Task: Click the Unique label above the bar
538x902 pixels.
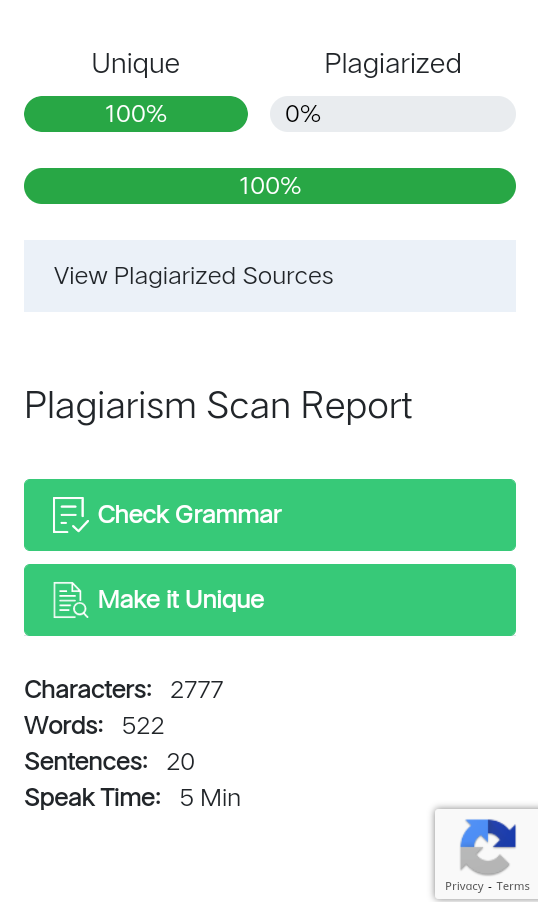Action: 136,63
